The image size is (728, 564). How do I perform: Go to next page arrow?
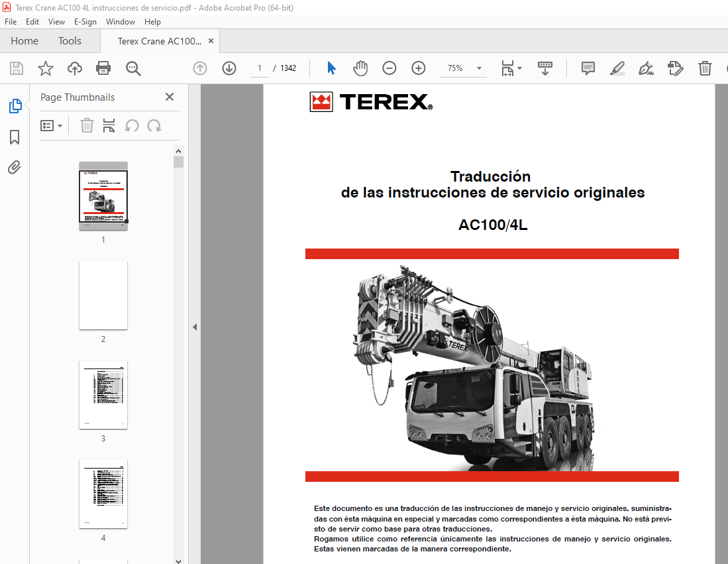(x=229, y=68)
